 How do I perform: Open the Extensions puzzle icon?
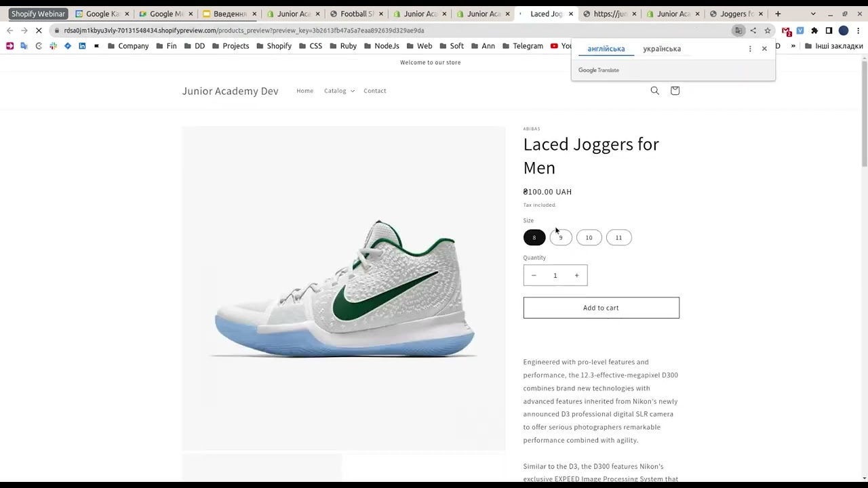coord(814,30)
